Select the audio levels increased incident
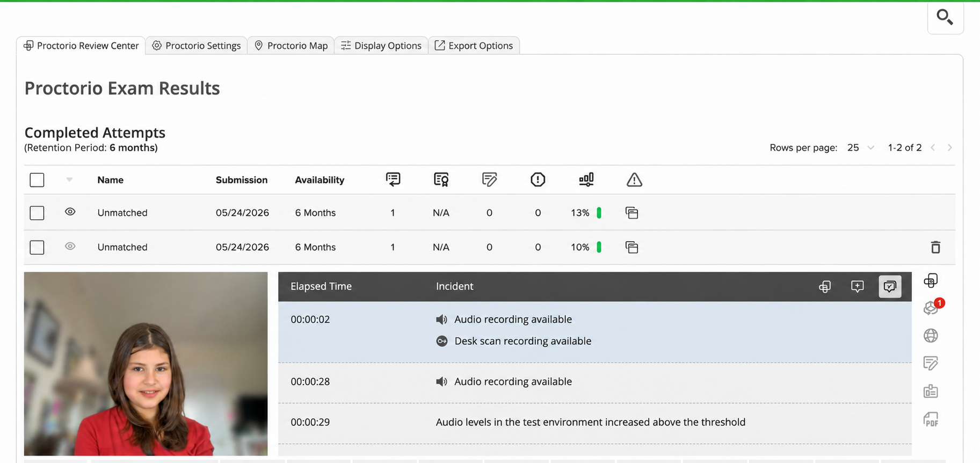 point(591,422)
